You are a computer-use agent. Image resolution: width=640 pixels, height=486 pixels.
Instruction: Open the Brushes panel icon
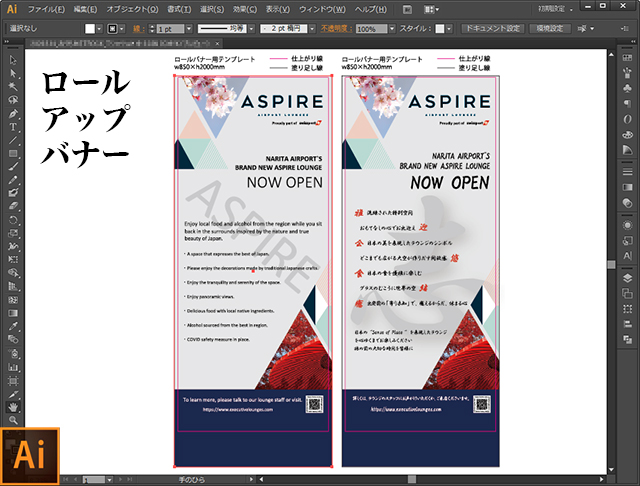(x=627, y=73)
